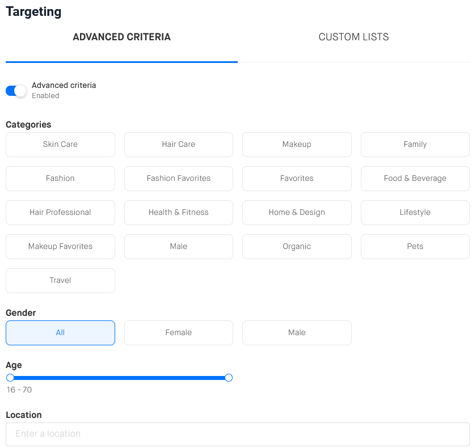476x448 pixels.
Task: Set gender to Female
Action: [x=178, y=333]
